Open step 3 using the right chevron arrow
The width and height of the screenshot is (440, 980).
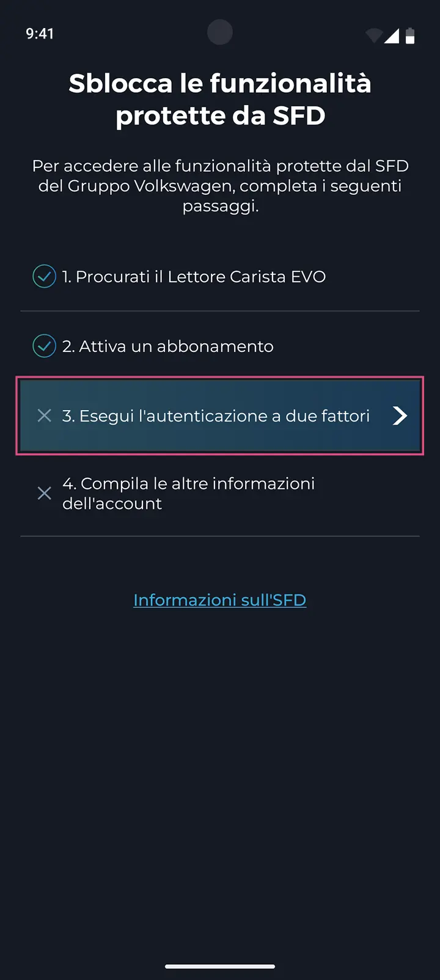coord(400,415)
